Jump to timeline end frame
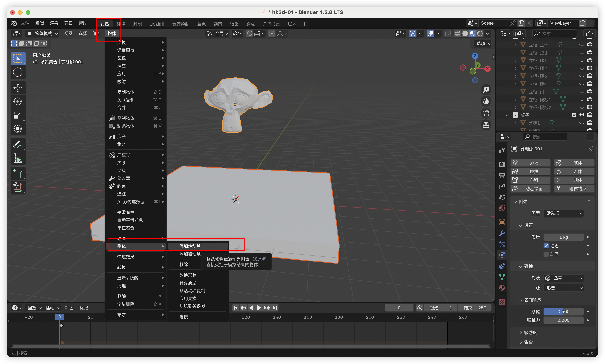Screen dimensions: 605x364 point(275,308)
